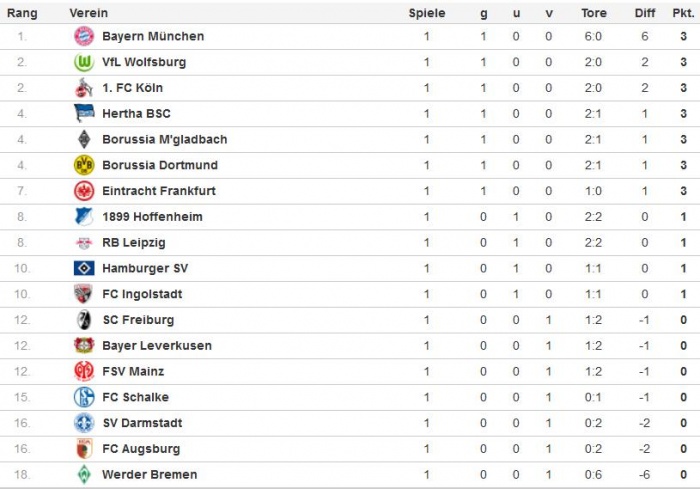Viewport: 700px width, 489px height.
Task: Click the 1. FC Köln logo
Action: 84,88
